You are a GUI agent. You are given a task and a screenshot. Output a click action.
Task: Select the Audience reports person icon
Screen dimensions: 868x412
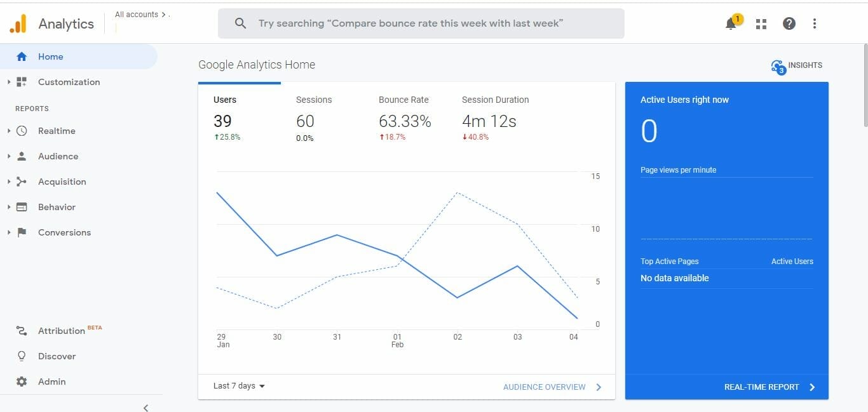pyautogui.click(x=22, y=156)
